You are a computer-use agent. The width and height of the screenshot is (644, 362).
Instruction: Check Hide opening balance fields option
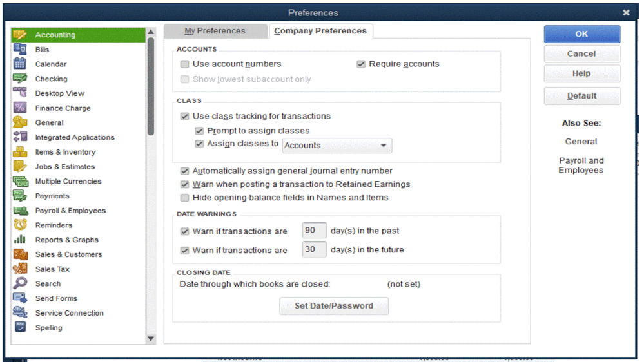click(x=184, y=198)
